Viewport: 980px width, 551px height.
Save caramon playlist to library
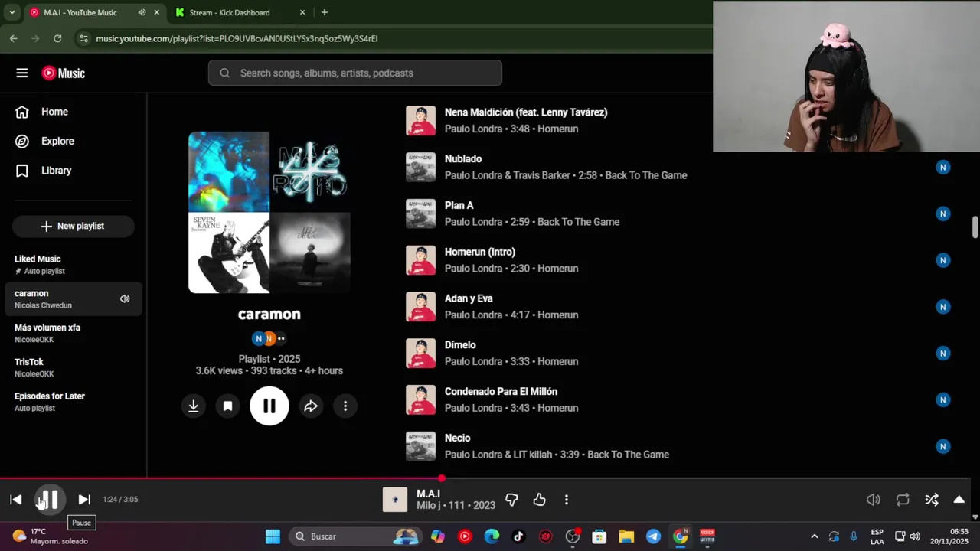pos(227,406)
